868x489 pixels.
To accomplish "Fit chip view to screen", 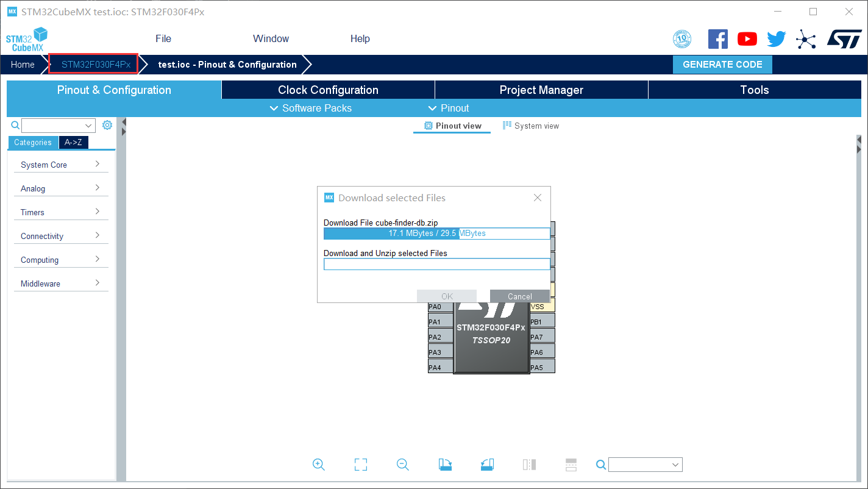I will [361, 465].
